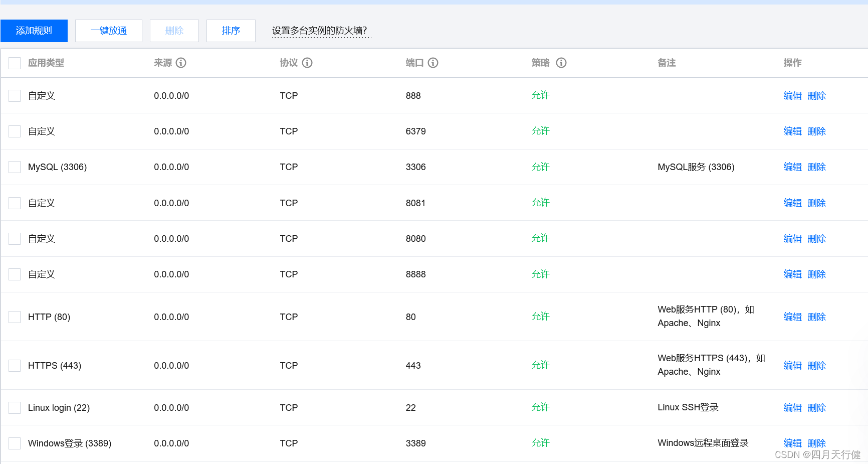Edit the port 8888 rule
868x464 pixels.
792,274
